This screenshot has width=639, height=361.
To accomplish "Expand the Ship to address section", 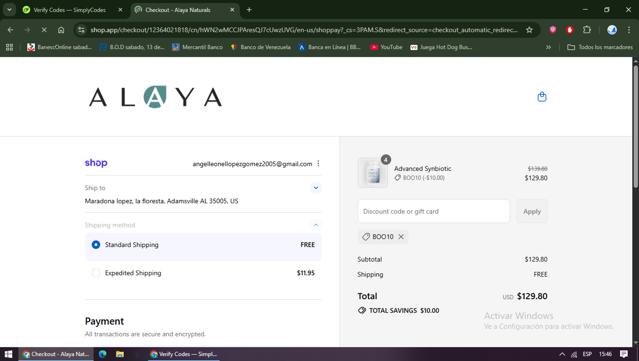I will [316, 188].
